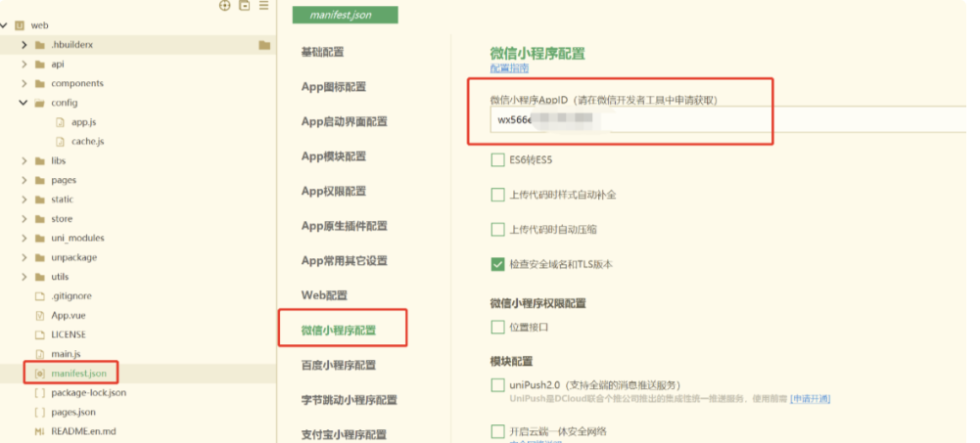Image resolution: width=980 pixels, height=443 pixels.
Task: Expand the uni_modules folder arrow
Action: pyautogui.click(x=23, y=238)
